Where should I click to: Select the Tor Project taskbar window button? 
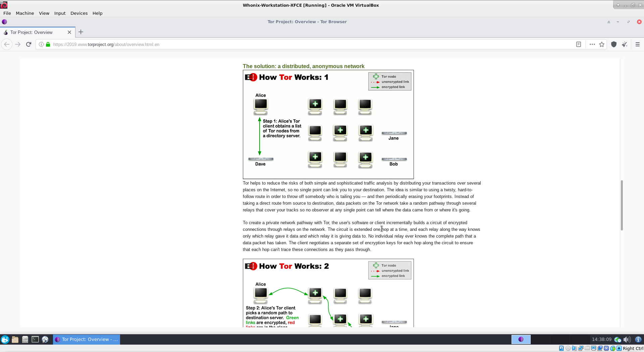click(x=87, y=339)
